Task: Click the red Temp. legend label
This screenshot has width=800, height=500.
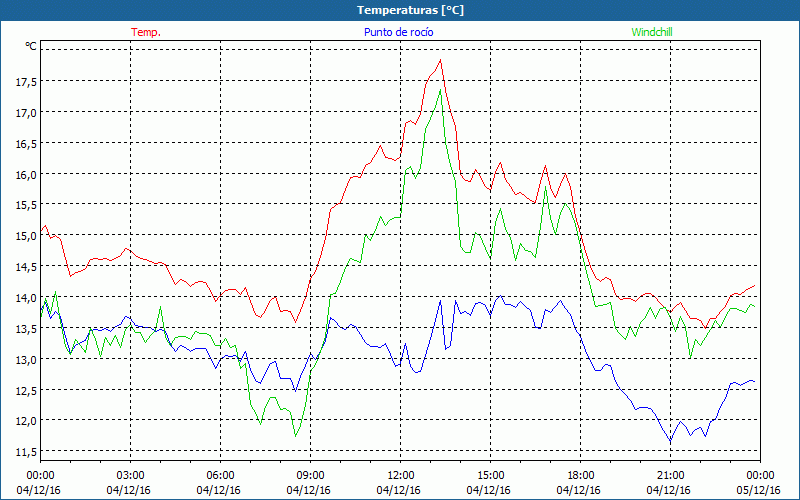Action: pyautogui.click(x=146, y=32)
